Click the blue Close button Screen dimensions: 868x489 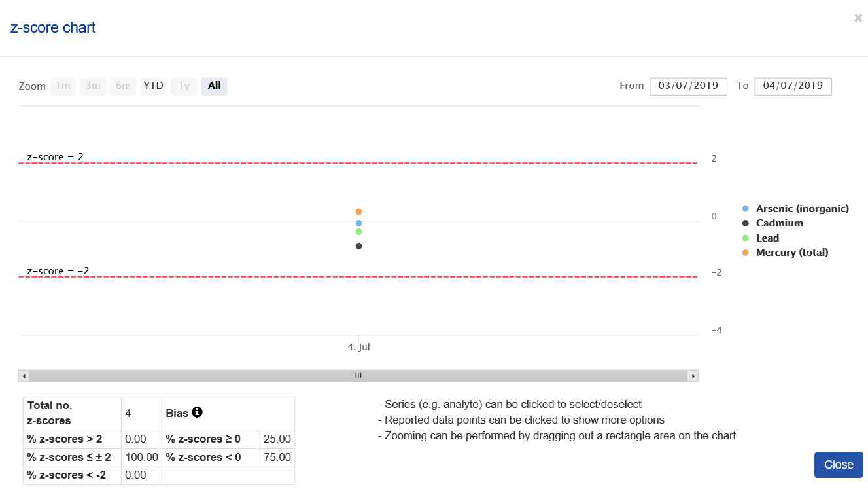839,464
